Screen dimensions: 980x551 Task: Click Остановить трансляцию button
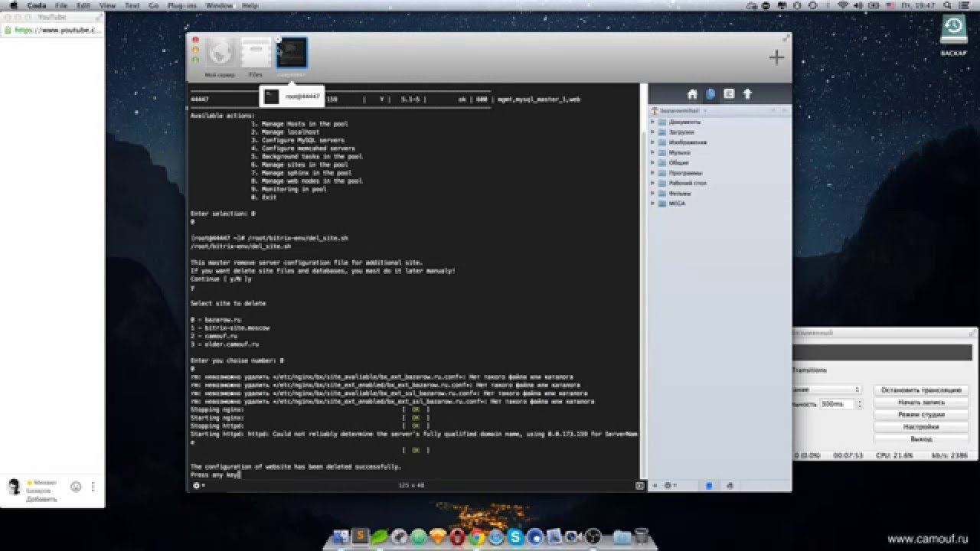click(x=920, y=390)
